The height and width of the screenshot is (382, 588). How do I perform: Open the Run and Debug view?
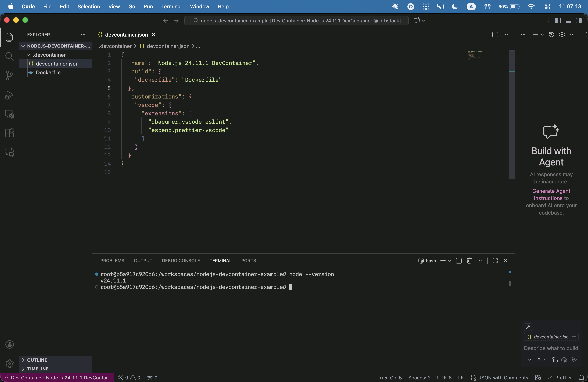(9, 95)
